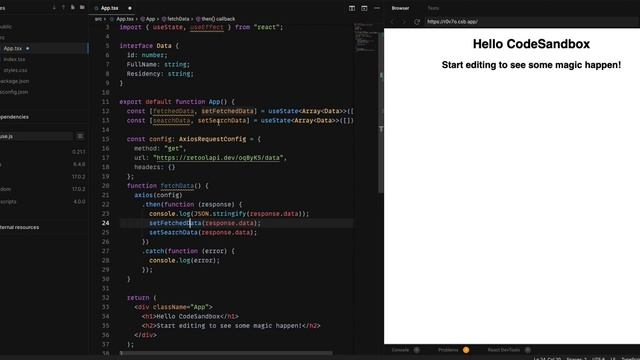This screenshot has width=640, height=360.
Task: Click the 'Start editing to see some magic' text
Action: coord(531,65)
